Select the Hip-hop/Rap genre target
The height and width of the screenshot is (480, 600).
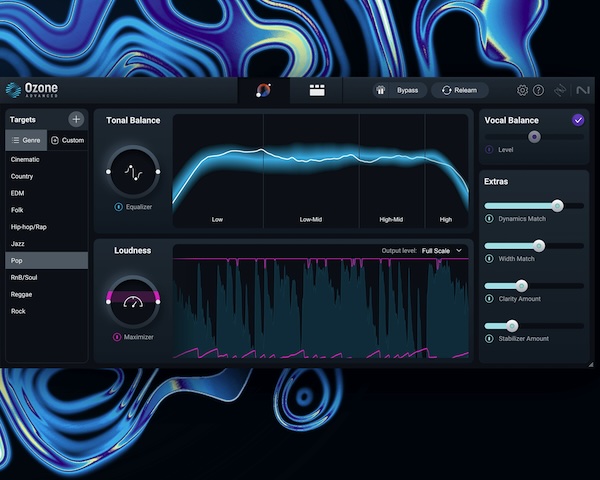point(47,227)
